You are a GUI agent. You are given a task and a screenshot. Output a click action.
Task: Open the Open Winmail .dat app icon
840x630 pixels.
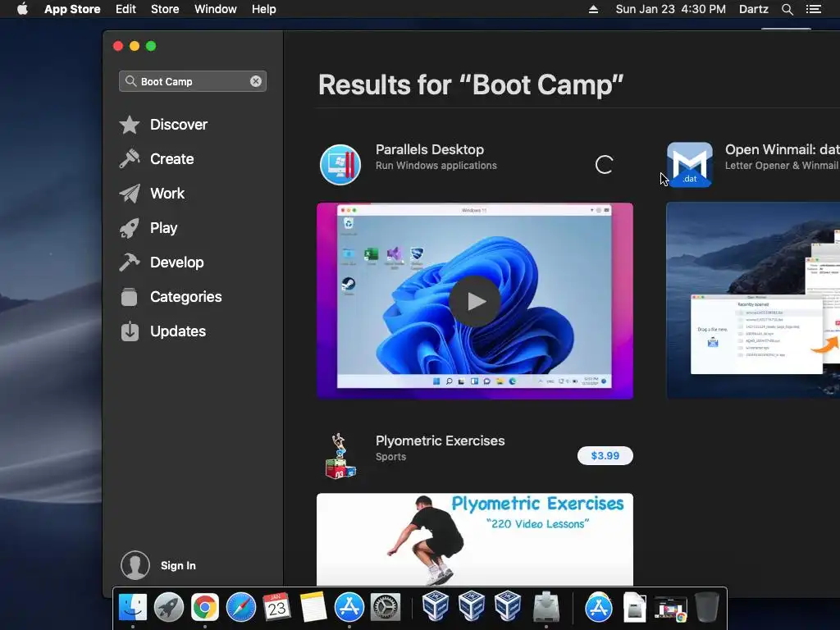tap(689, 164)
